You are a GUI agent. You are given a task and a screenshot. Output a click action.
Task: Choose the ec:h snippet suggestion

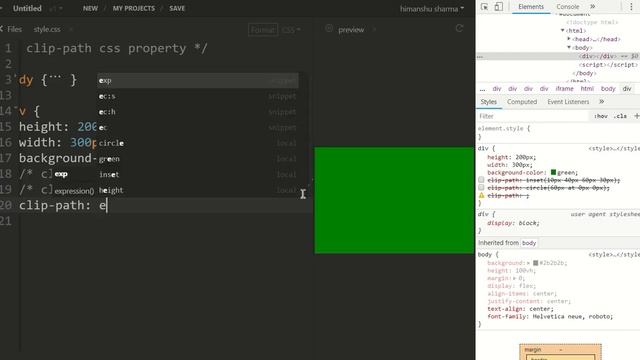click(198, 112)
